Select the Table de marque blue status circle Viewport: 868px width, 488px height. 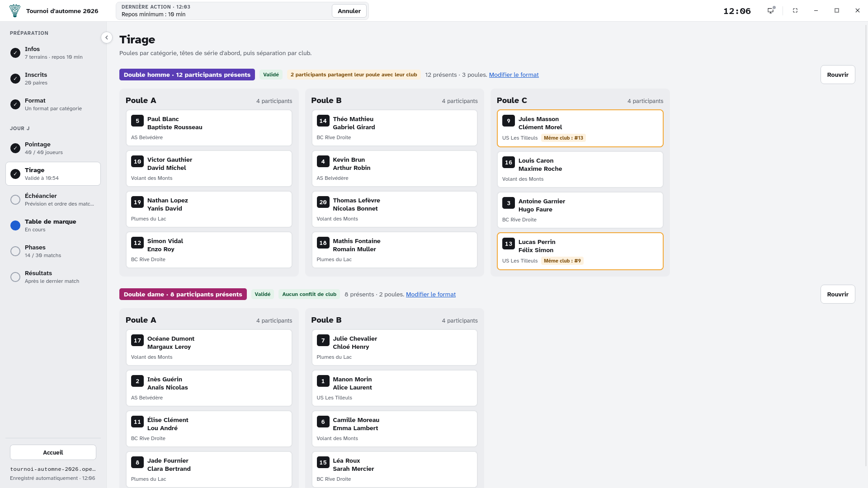(x=15, y=225)
